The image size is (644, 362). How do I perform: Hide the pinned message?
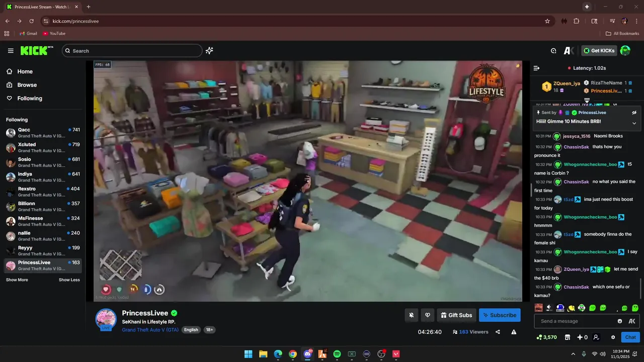coord(634,113)
